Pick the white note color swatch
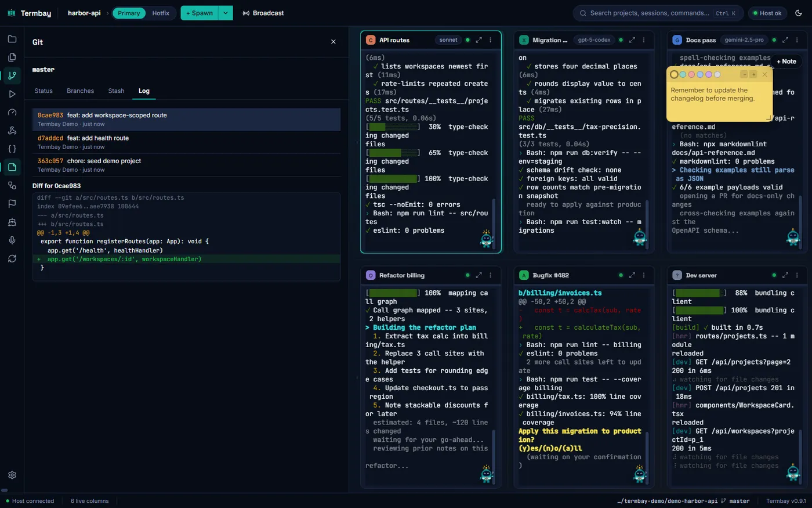This screenshot has width=812, height=508. [717, 74]
